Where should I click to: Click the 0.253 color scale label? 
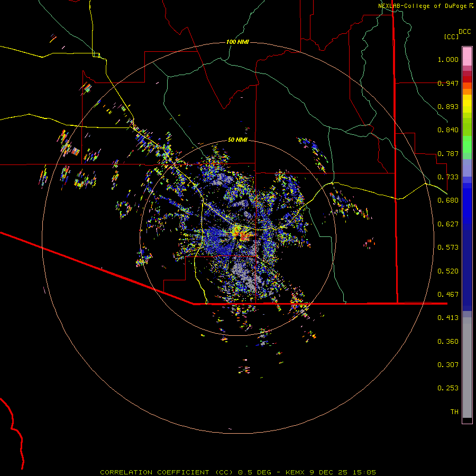tap(448, 388)
